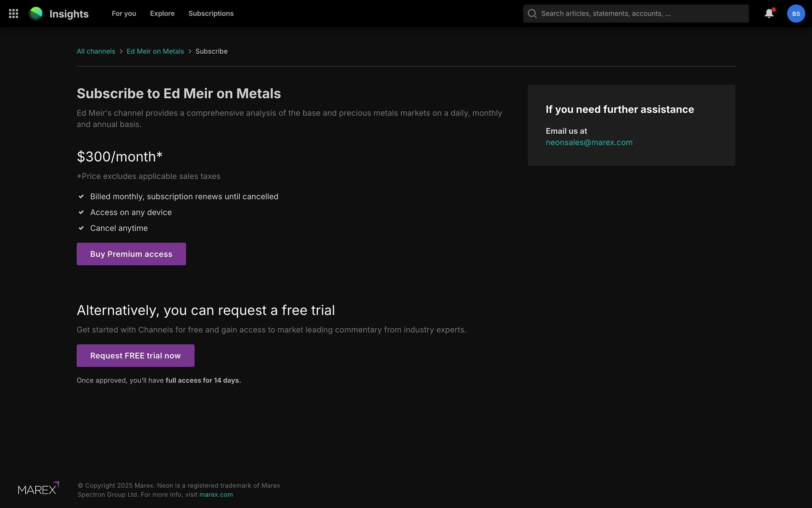Navigate to All channels breadcrumb
Image resolution: width=812 pixels, height=508 pixels.
tap(96, 51)
